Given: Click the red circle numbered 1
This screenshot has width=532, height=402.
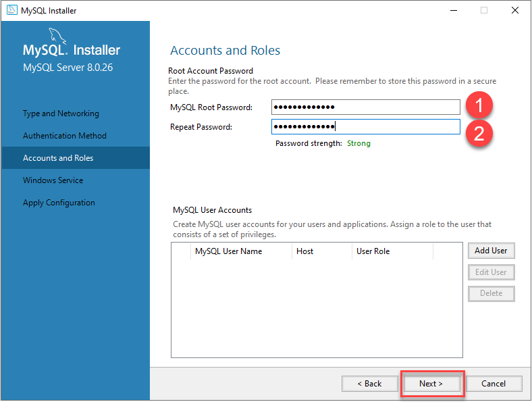Looking at the screenshot, I should [479, 107].
